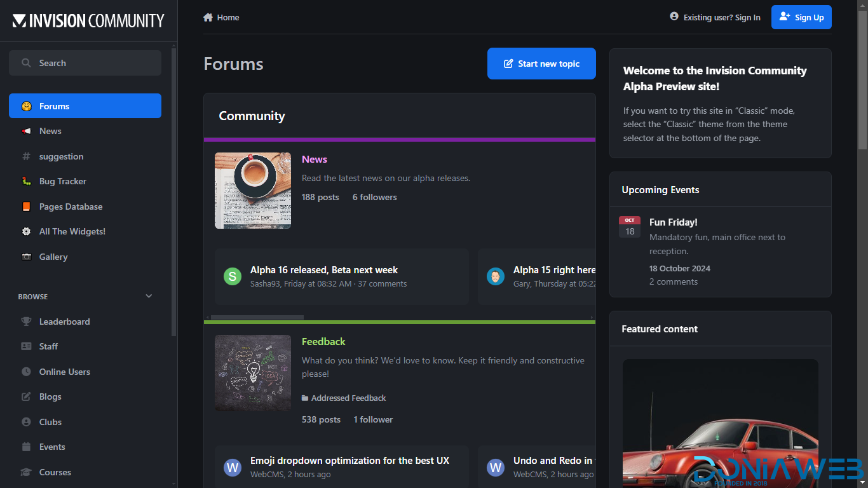Viewport: 868px width, 488px height.
Task: Click WebCMS avatar on Emoji dropdown topic
Action: click(233, 468)
